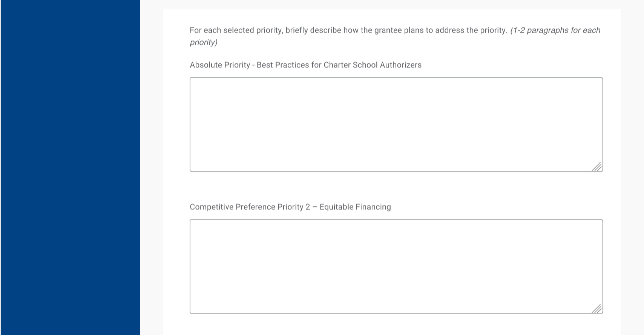Click "Charter School Authorizers" in the label
644x335 pixels.
373,65
